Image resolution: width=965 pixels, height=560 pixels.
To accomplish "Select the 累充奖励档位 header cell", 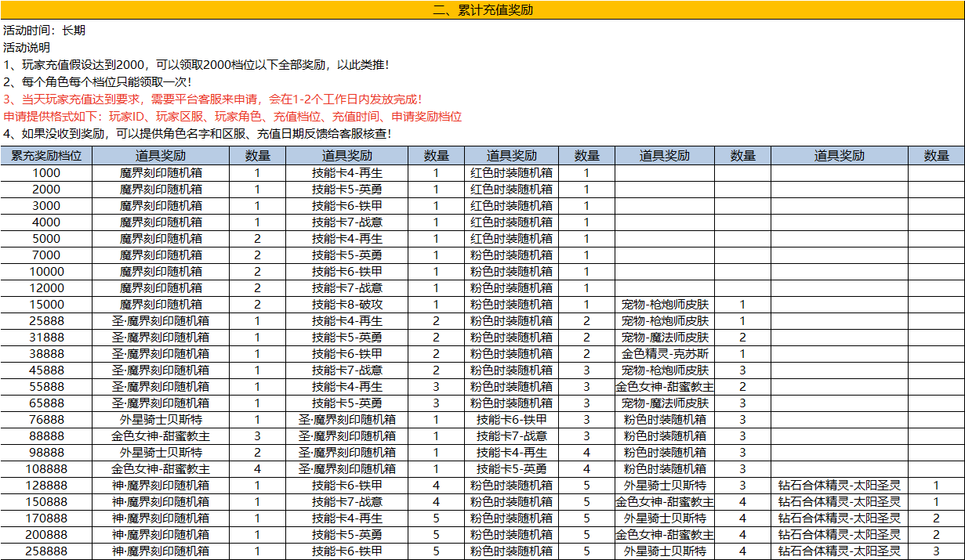I will tap(46, 156).
